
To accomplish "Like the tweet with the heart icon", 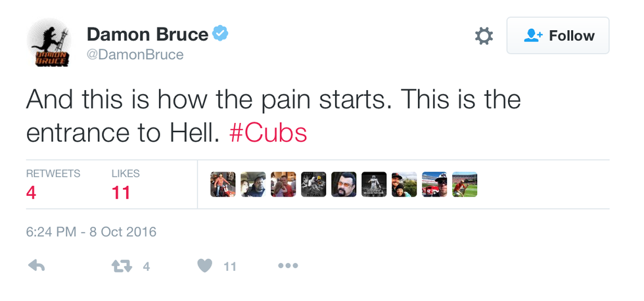I will pos(205,266).
